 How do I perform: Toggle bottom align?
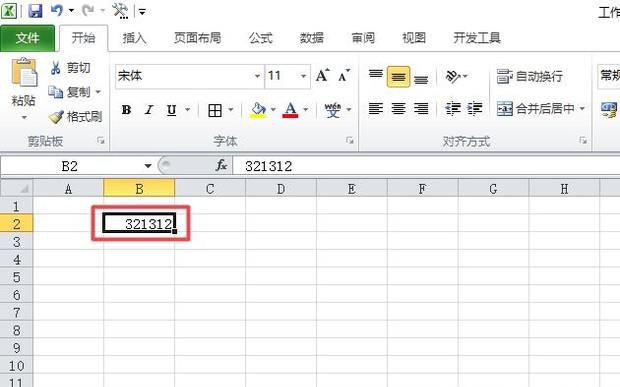click(421, 78)
